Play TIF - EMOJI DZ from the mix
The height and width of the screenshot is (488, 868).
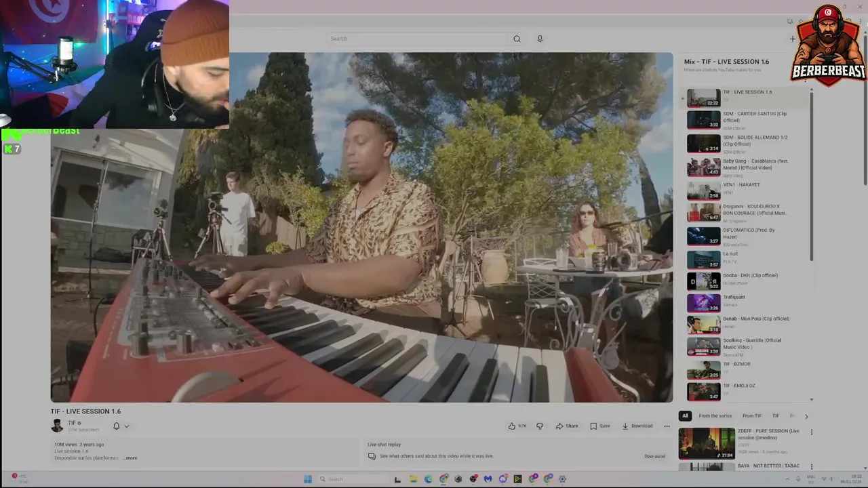pos(746,392)
